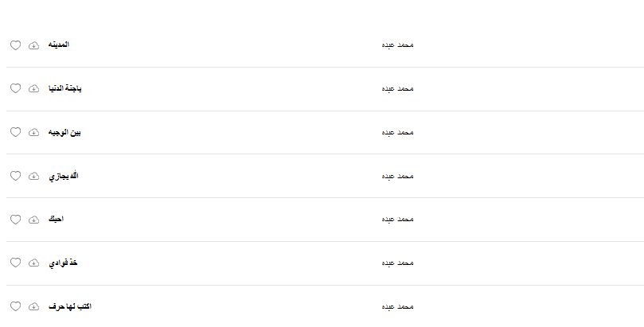The image size is (644, 327).
Task: Click the heart icon for اكتب لها حرف
Action: click(x=15, y=306)
